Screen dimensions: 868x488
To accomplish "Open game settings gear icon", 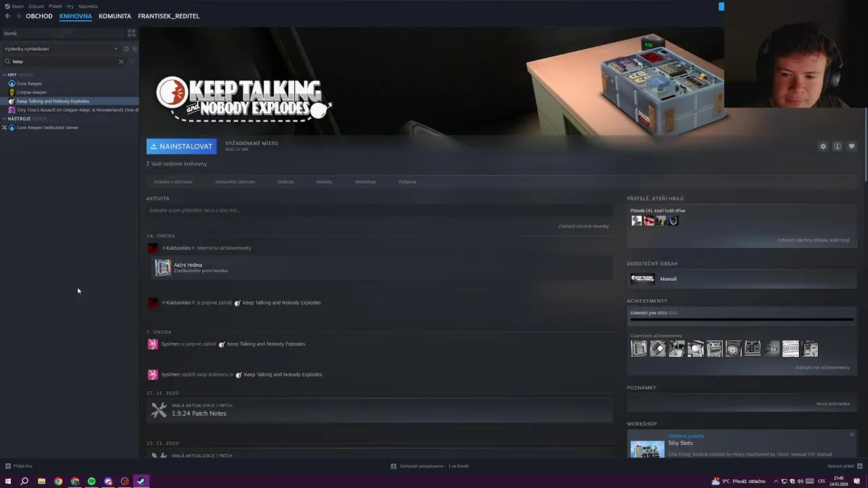I will pos(823,146).
